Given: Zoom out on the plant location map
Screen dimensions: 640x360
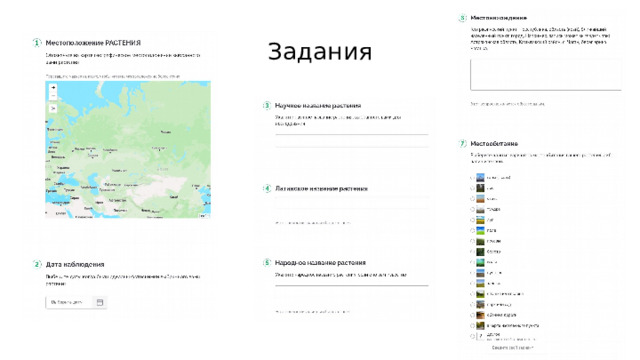Looking at the screenshot, I should tap(53, 96).
